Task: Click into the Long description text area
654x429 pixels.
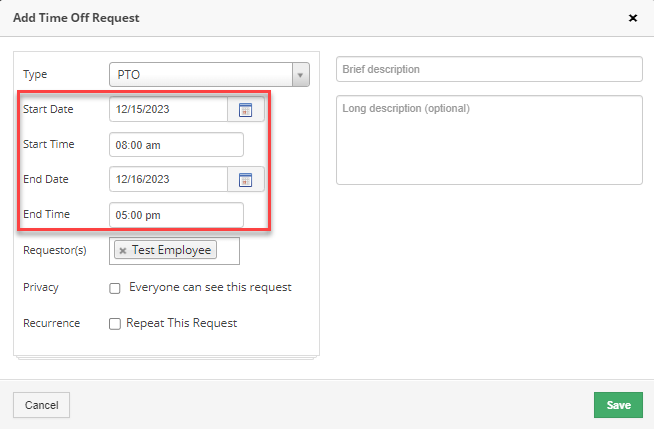Action: 489,140
